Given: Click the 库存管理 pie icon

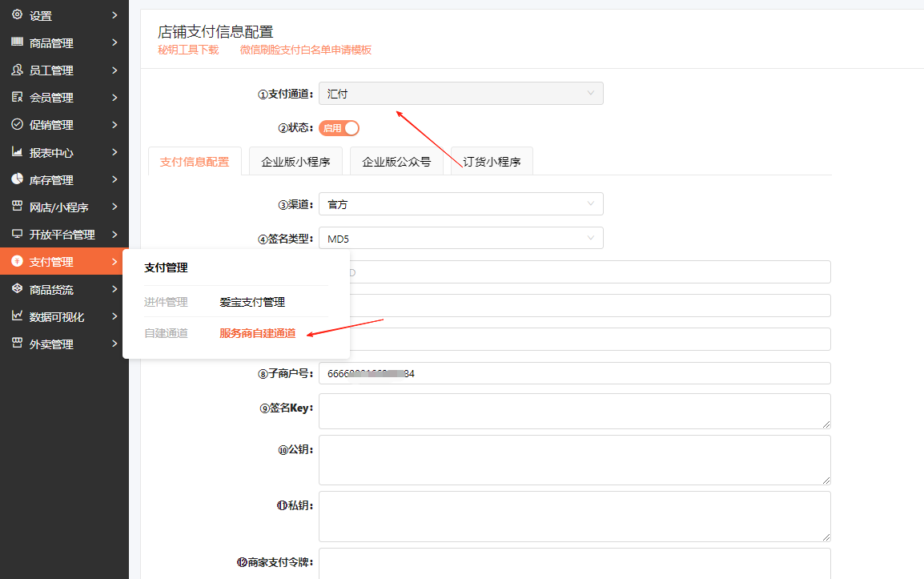Looking at the screenshot, I should [x=17, y=179].
